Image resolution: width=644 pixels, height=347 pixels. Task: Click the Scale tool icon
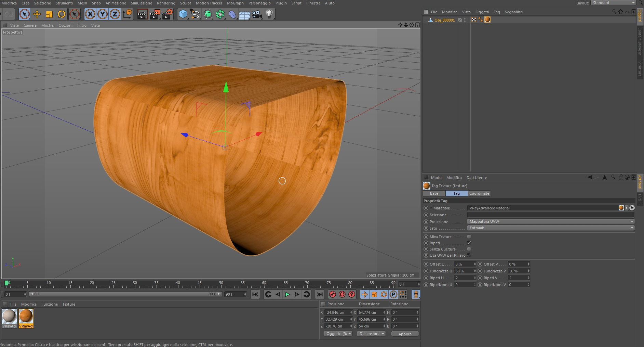pyautogui.click(x=49, y=14)
